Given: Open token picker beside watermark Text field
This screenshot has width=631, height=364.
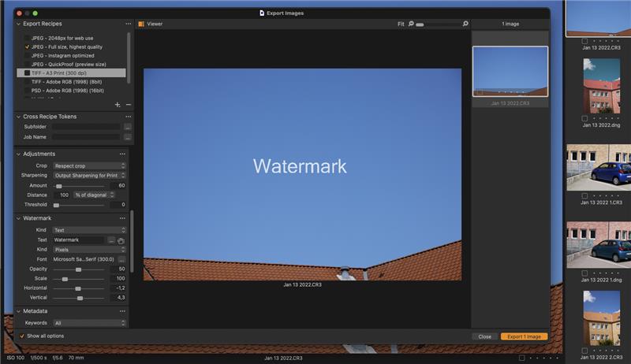Looking at the screenshot, I should click(111, 240).
